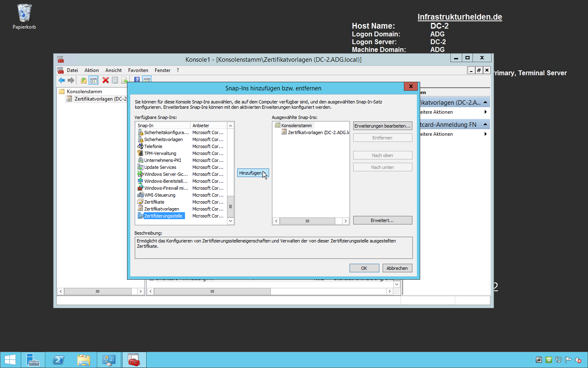The width and height of the screenshot is (588, 368).
Task: Open the ? help menu
Action: click(x=178, y=70)
